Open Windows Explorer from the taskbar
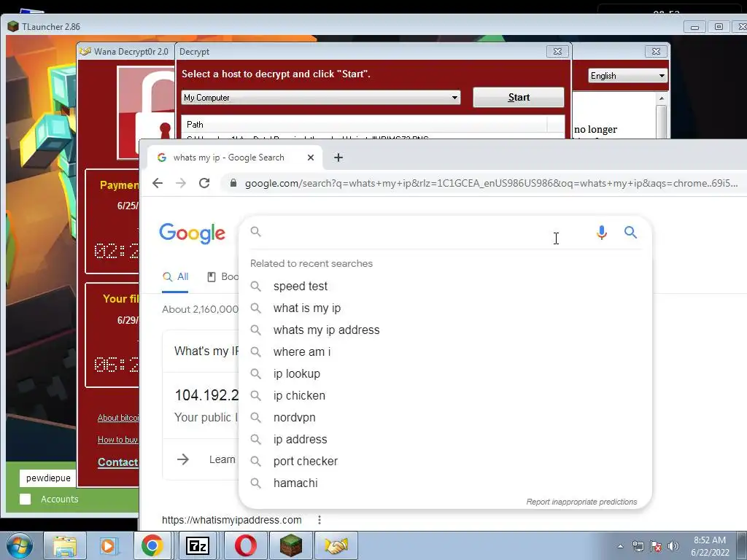This screenshot has width=747, height=560. click(65, 545)
